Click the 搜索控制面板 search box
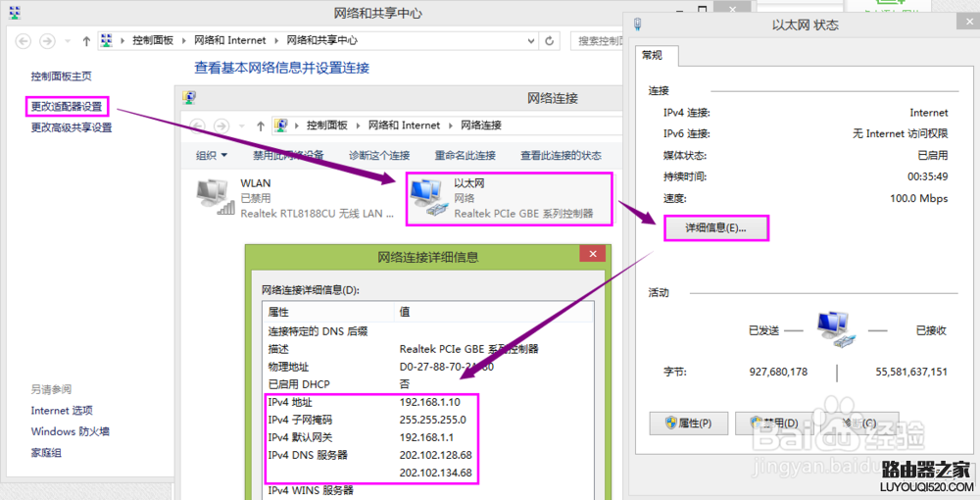This screenshot has height=500, width=980. [597, 40]
